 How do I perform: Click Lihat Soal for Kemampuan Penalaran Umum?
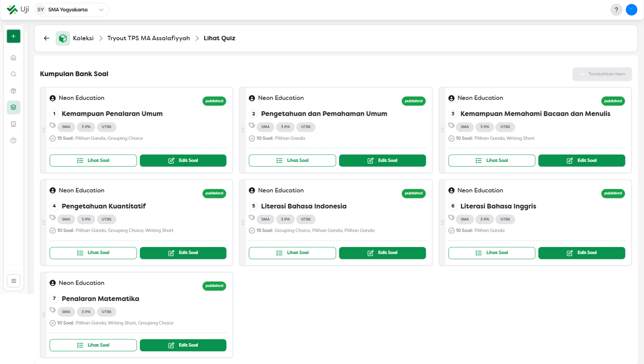[93, 161]
